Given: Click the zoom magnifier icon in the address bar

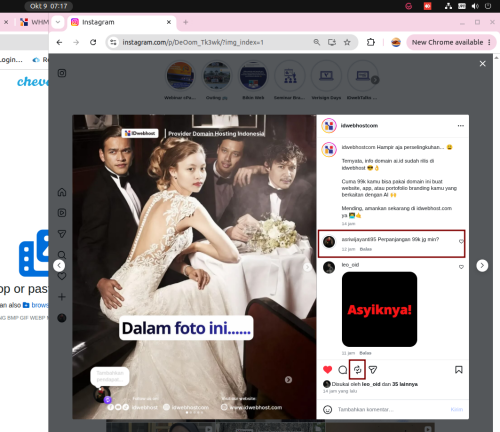Looking at the screenshot, I should 317,42.
